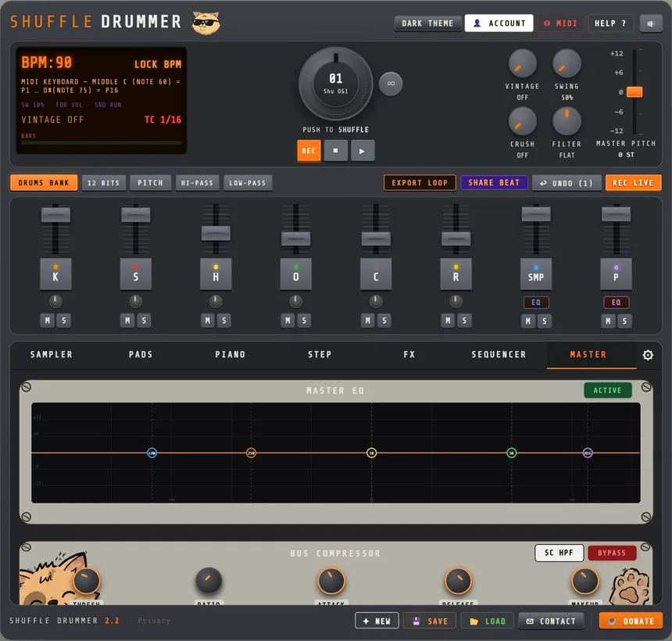Click the H channel volume fader

(x=216, y=233)
